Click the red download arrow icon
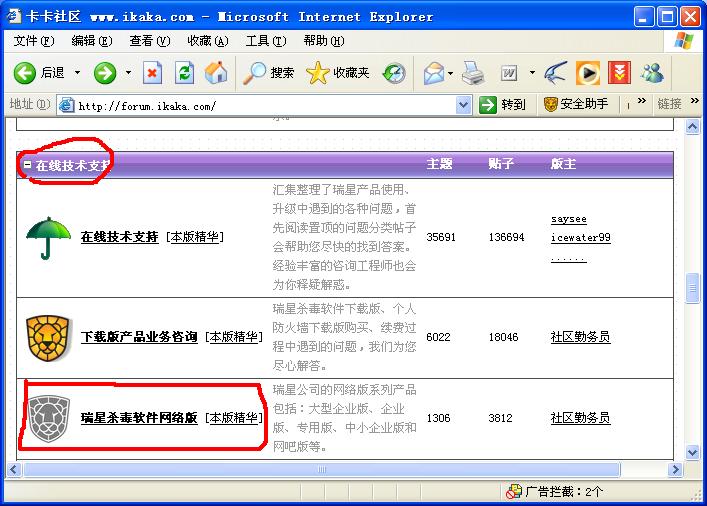Image resolution: width=707 pixels, height=506 pixels. pyautogui.click(x=619, y=73)
